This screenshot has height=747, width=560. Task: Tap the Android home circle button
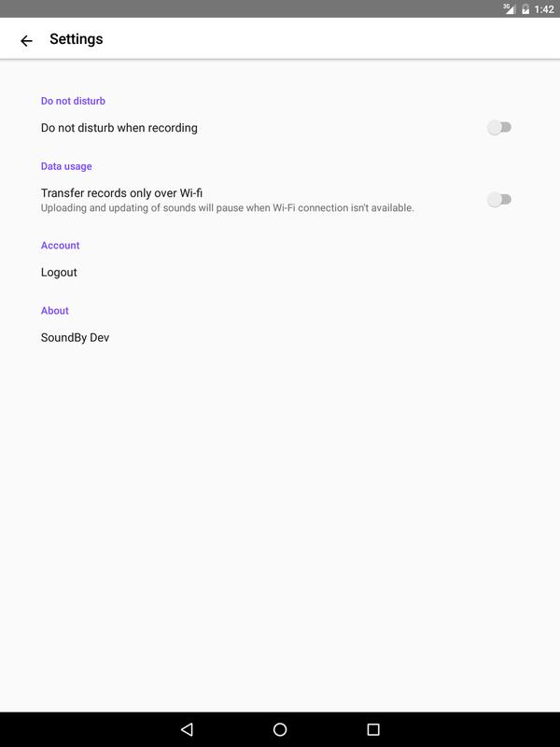[x=280, y=729]
